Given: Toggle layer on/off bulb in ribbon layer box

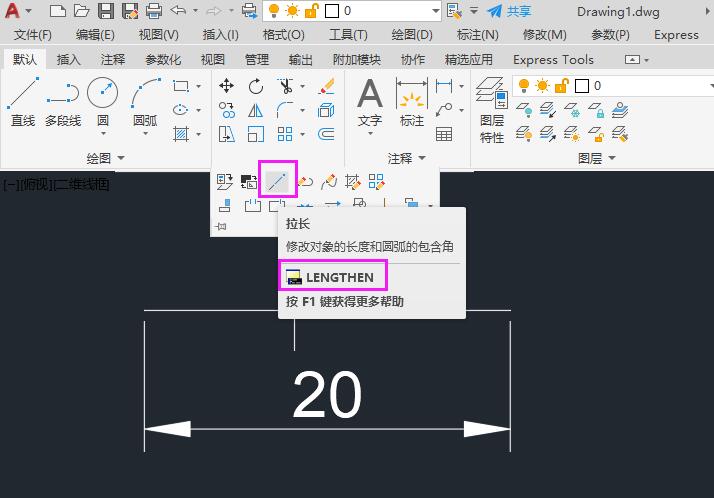Looking at the screenshot, I should [x=524, y=86].
